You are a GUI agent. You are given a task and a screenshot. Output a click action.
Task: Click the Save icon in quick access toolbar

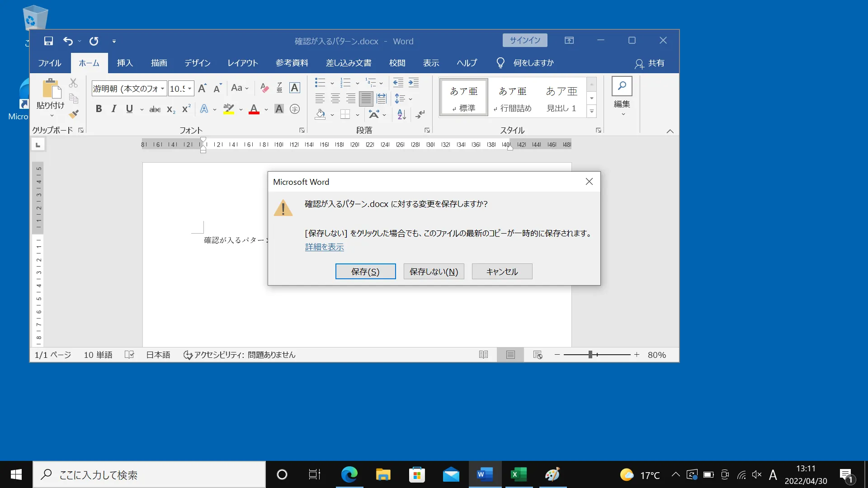pyautogui.click(x=48, y=41)
